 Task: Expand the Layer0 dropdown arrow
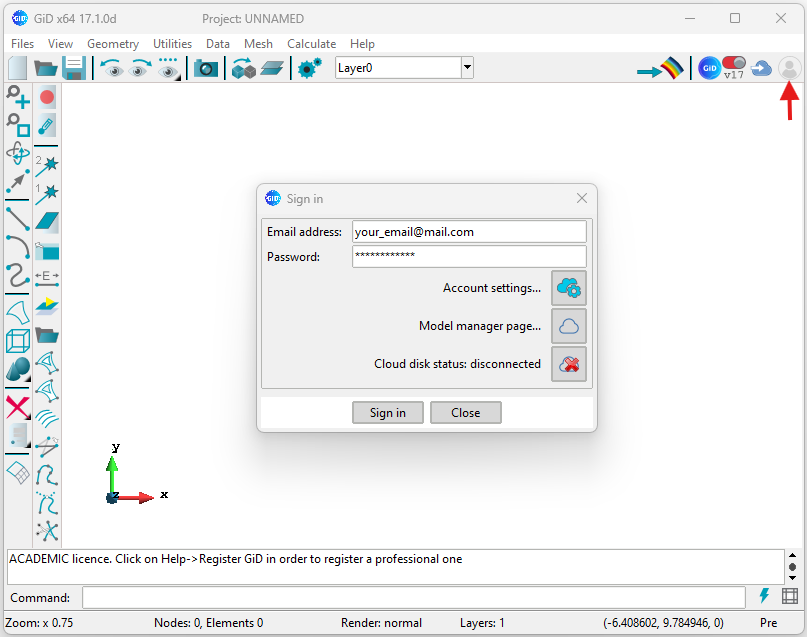click(467, 67)
